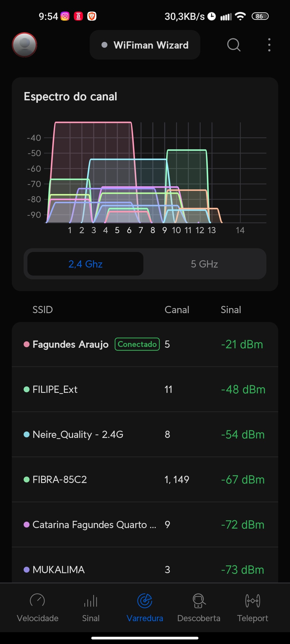Open the search magnifier icon

(234, 45)
